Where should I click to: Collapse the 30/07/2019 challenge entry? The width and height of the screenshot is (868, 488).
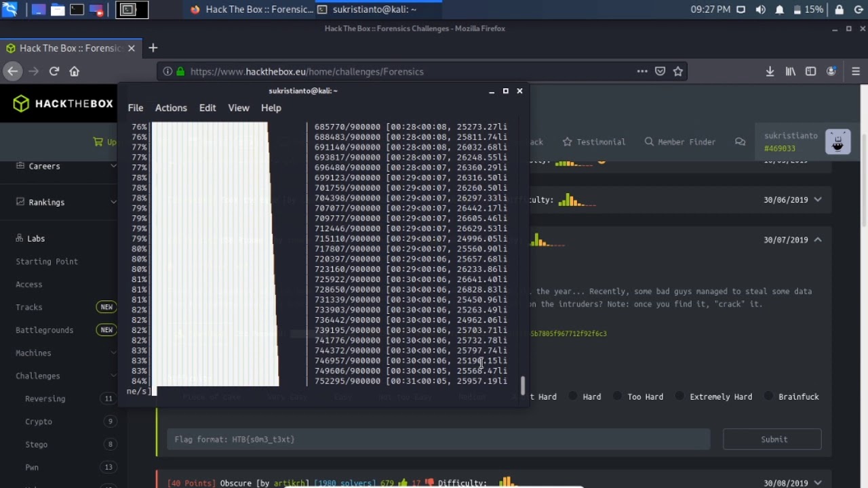[x=818, y=240]
